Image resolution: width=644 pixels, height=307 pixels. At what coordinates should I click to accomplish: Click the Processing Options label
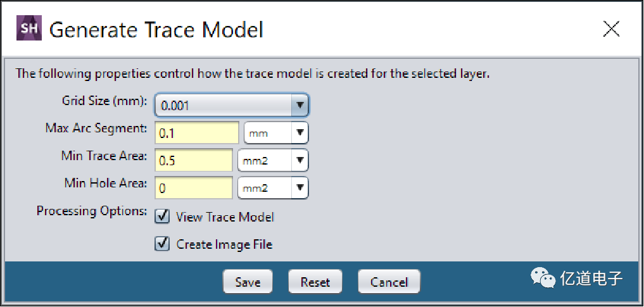point(92,211)
